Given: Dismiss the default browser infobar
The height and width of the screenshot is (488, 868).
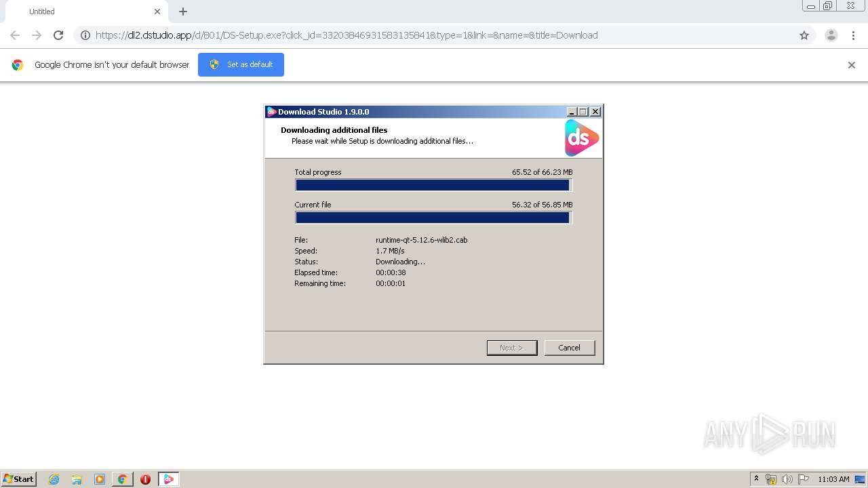Looking at the screenshot, I should [x=852, y=65].
